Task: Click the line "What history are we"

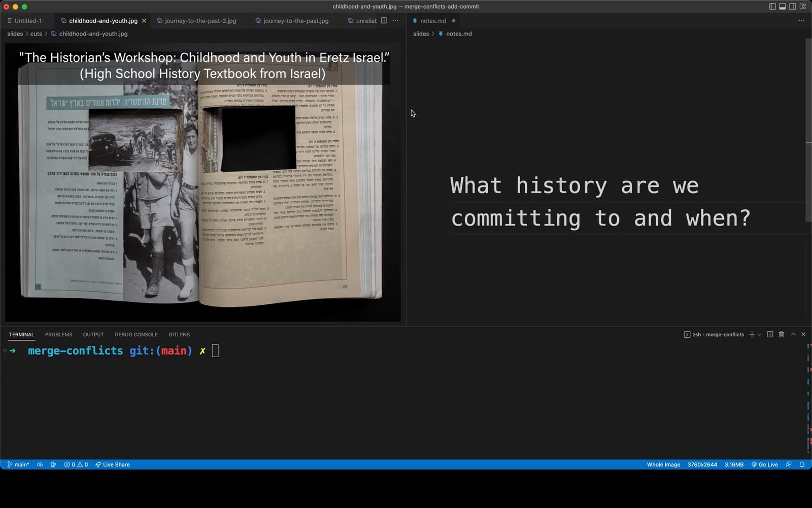Action: (574, 185)
